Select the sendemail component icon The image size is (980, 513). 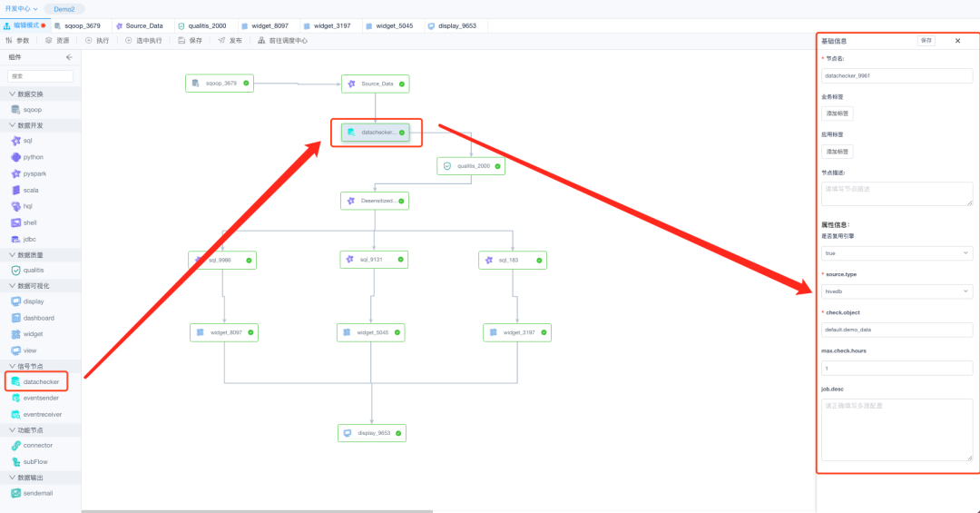click(15, 492)
